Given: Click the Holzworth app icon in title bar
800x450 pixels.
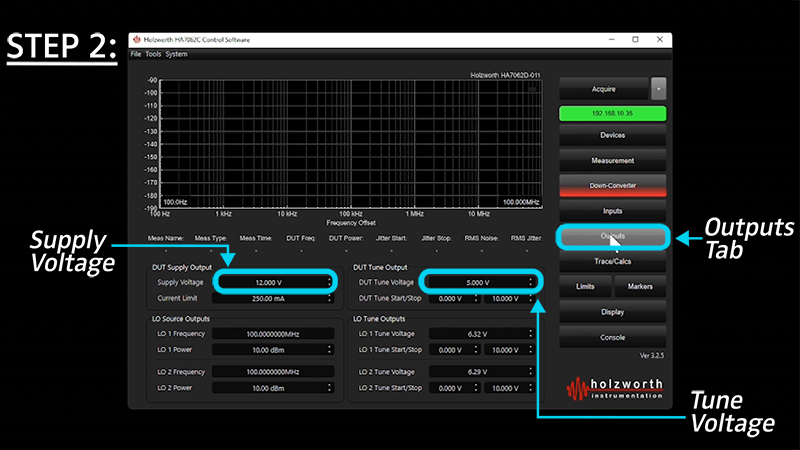Looking at the screenshot, I should click(x=136, y=39).
